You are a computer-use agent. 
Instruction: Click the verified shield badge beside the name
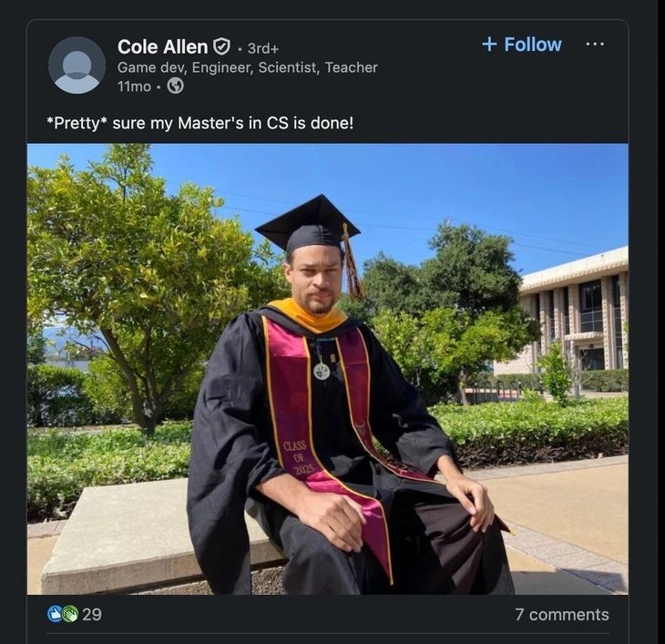[221, 46]
